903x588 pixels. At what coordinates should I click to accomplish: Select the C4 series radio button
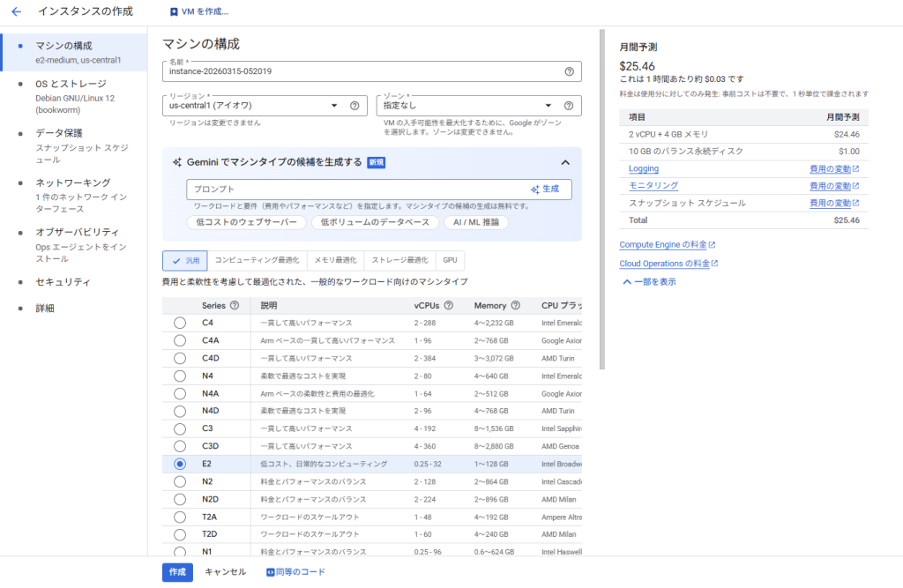pos(180,323)
